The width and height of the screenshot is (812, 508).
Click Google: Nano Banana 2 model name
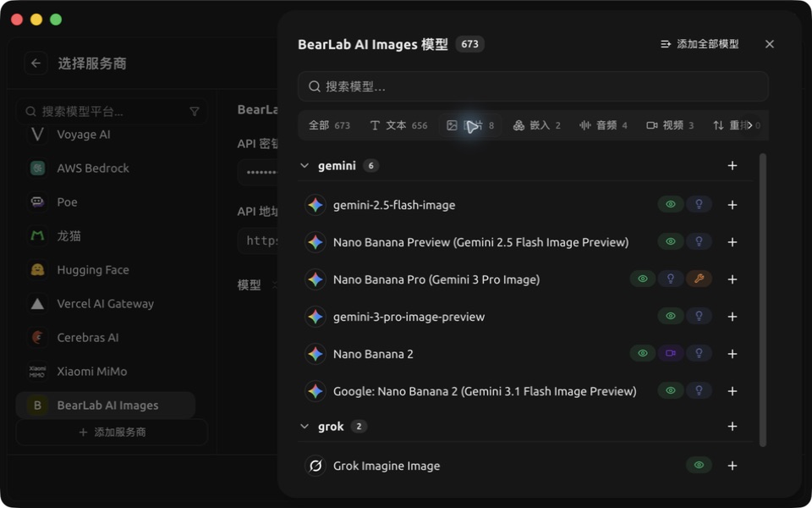(x=485, y=391)
